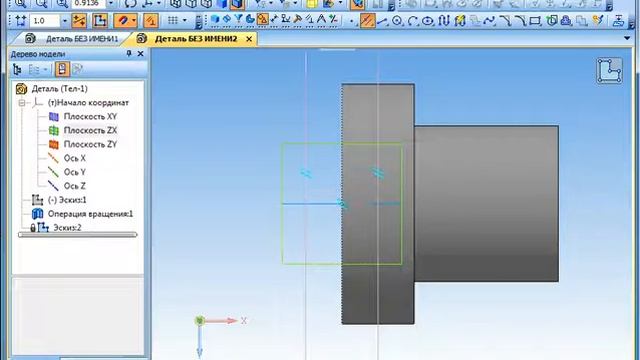
Task: Select the Ellipse drawing tool
Action: [427, 20]
